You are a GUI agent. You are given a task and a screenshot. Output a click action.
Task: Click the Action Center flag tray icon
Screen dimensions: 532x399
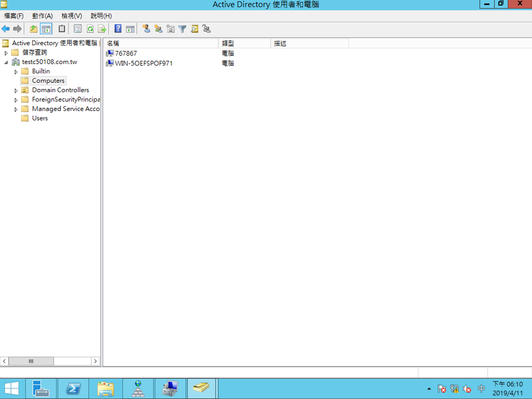pos(442,389)
